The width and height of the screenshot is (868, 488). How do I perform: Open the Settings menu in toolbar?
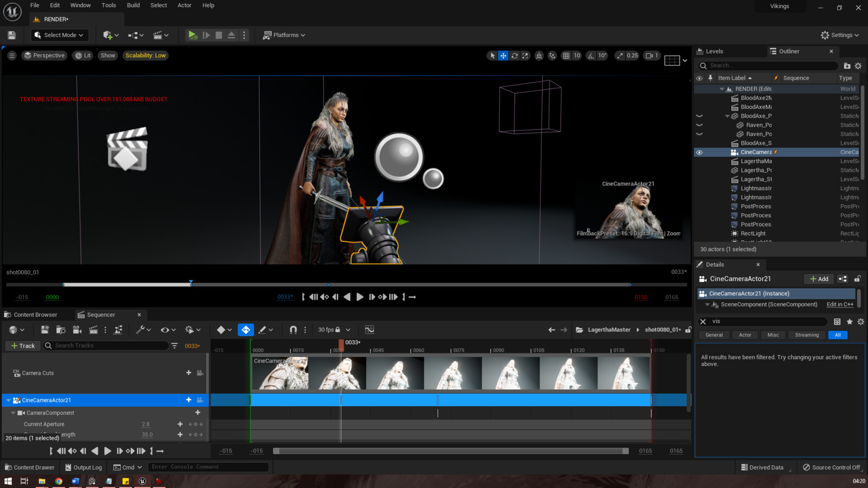[x=840, y=35]
